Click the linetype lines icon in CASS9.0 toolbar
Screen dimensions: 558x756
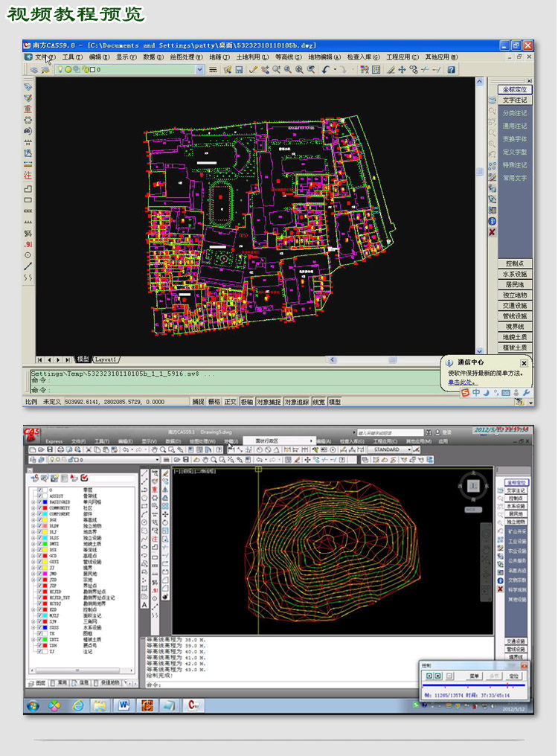point(213,70)
